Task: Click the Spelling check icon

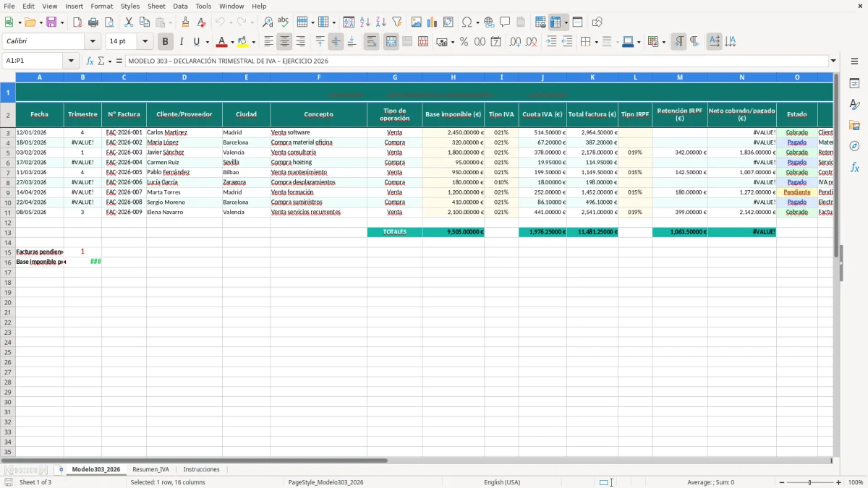Action: (x=284, y=22)
